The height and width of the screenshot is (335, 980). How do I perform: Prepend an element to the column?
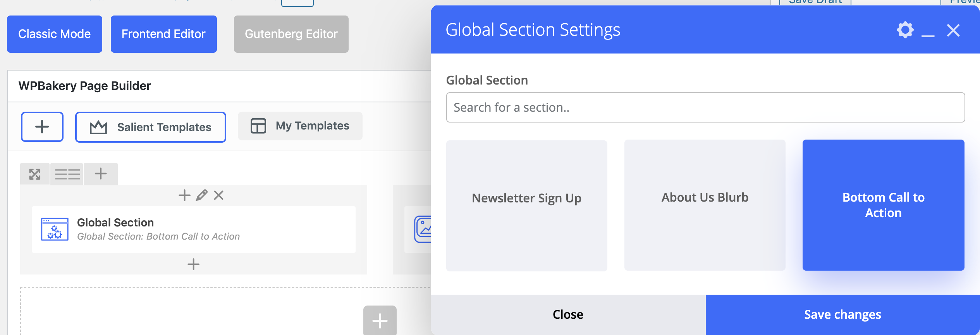[x=184, y=195]
